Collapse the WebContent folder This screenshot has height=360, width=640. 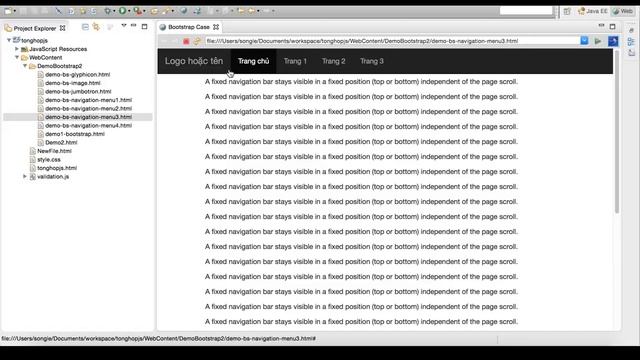click(x=17, y=58)
